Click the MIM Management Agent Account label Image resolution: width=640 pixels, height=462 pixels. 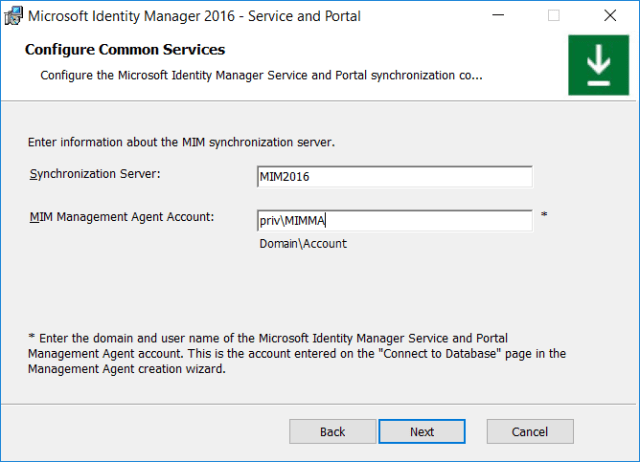tap(121, 216)
